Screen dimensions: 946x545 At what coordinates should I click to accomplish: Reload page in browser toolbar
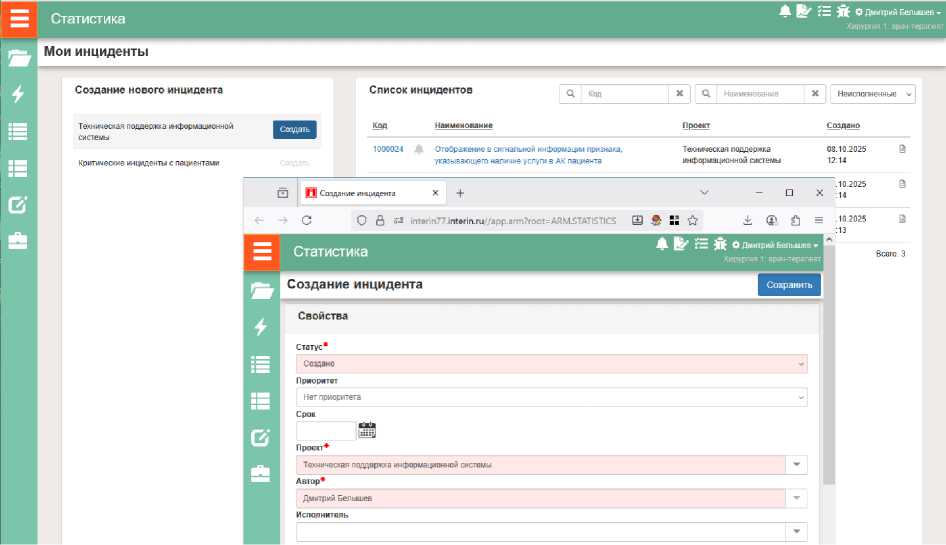[306, 220]
